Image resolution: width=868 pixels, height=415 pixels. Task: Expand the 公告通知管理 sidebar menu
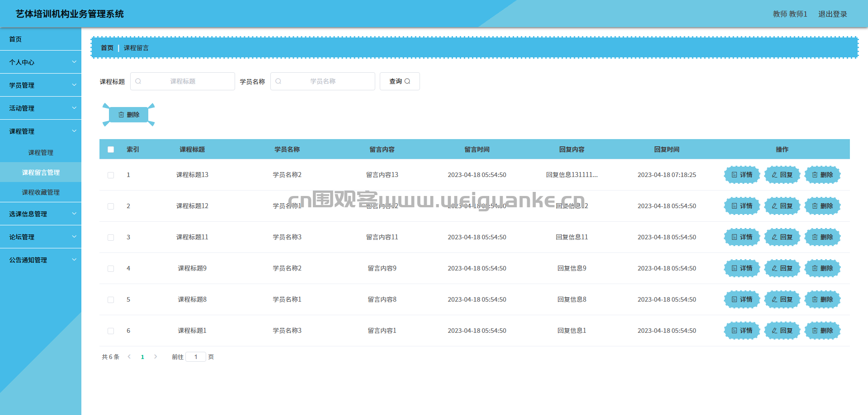pyautogui.click(x=41, y=260)
